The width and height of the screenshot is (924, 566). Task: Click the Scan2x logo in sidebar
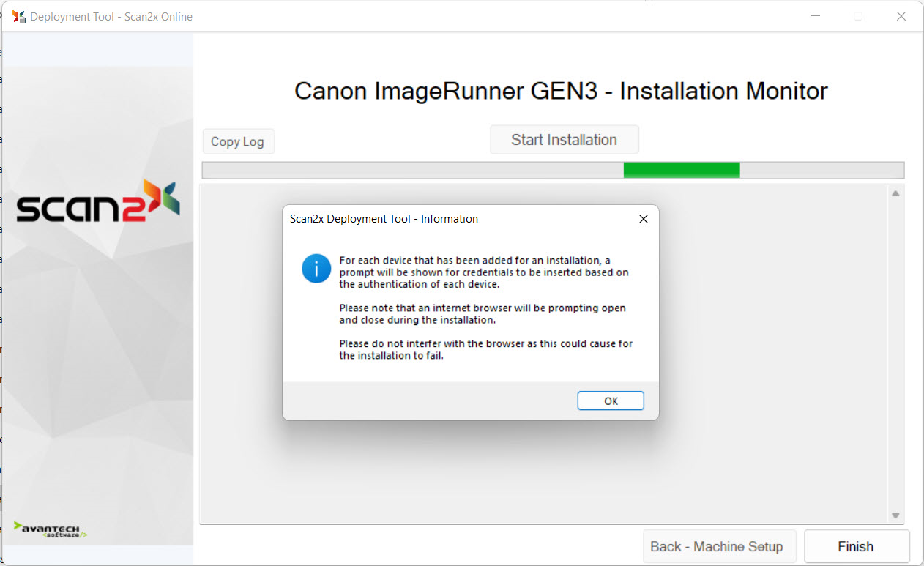click(98, 201)
